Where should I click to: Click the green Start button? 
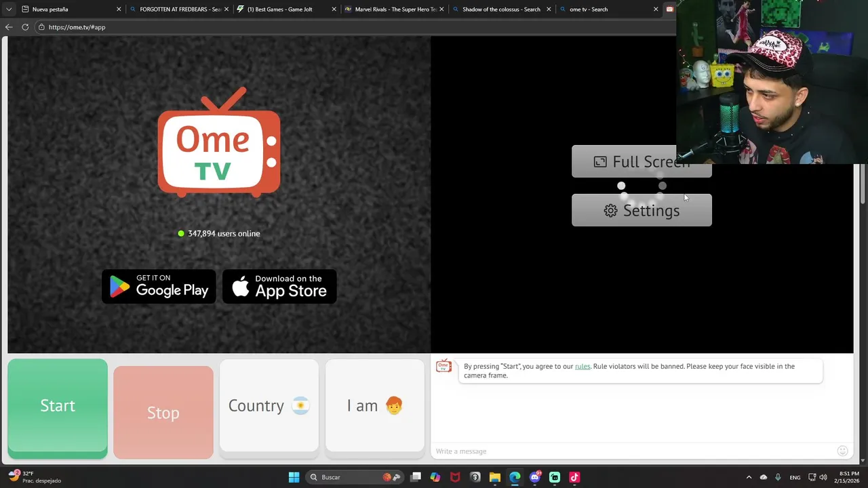click(x=58, y=405)
